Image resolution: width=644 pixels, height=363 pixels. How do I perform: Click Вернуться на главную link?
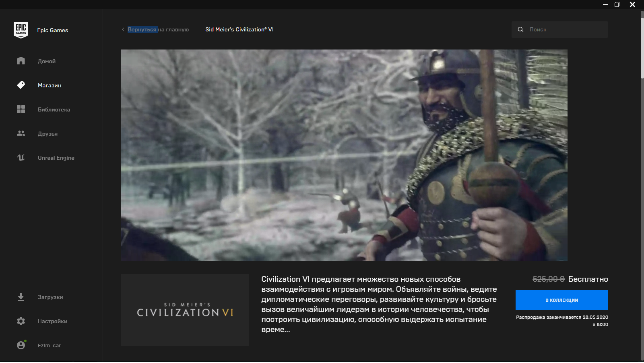point(158,29)
